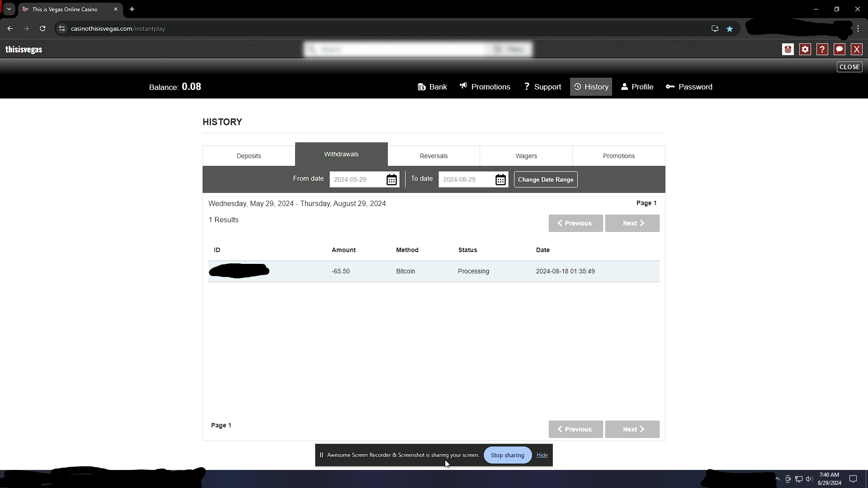Click the red help question mark icon
The height and width of the screenshot is (488, 868).
822,49
